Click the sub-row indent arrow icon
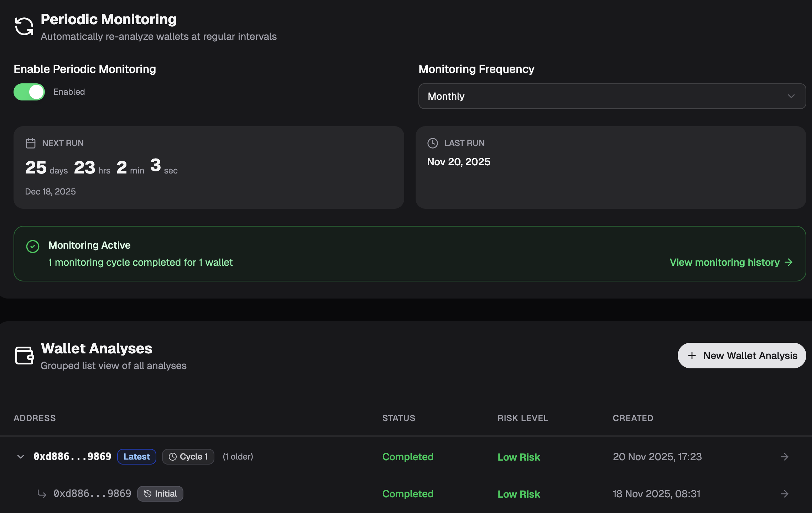 [x=42, y=494]
